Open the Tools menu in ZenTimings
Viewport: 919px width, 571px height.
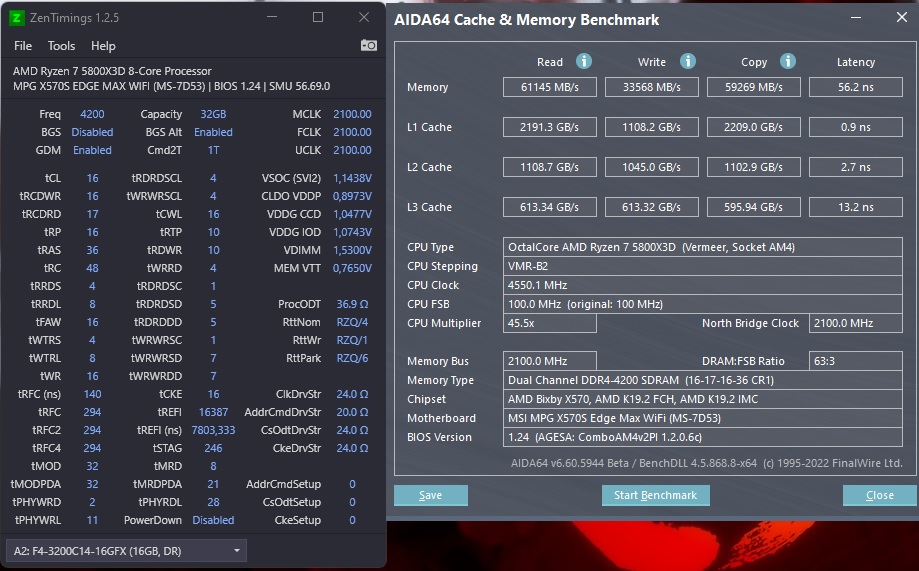point(61,46)
